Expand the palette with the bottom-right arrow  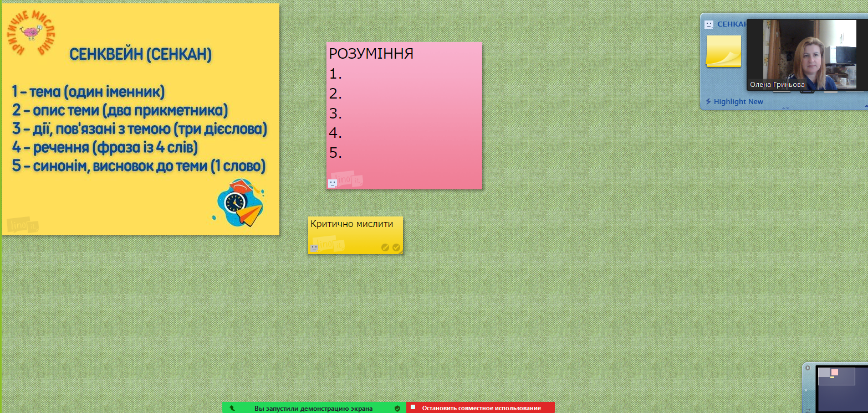click(865, 105)
